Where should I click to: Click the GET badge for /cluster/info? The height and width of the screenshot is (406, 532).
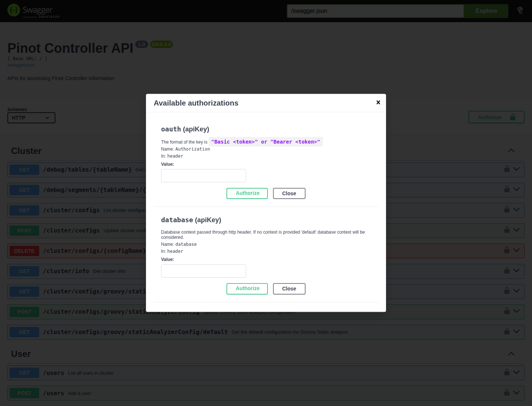point(24,271)
